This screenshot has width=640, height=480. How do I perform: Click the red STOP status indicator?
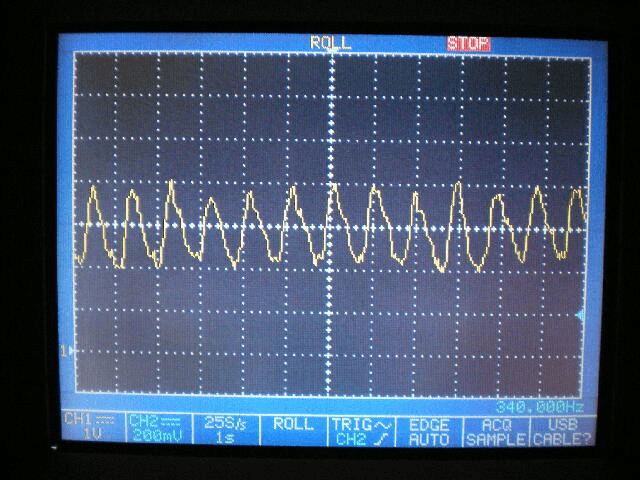tap(468, 44)
